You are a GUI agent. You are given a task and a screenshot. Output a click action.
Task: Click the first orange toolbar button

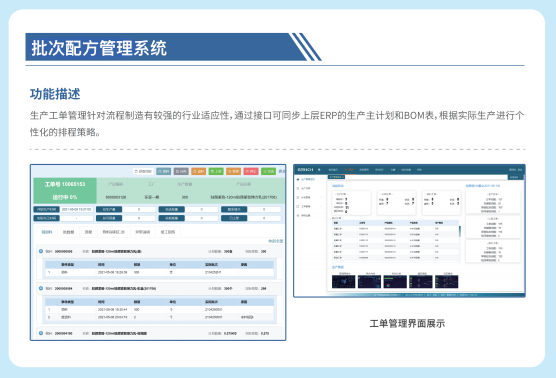click(x=199, y=171)
